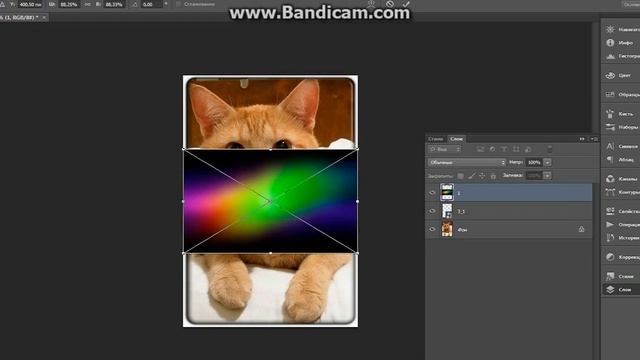Viewport: 640px width, 360px height.
Task: Enable the anti-alias checkbox in options bar
Action: 178,4
